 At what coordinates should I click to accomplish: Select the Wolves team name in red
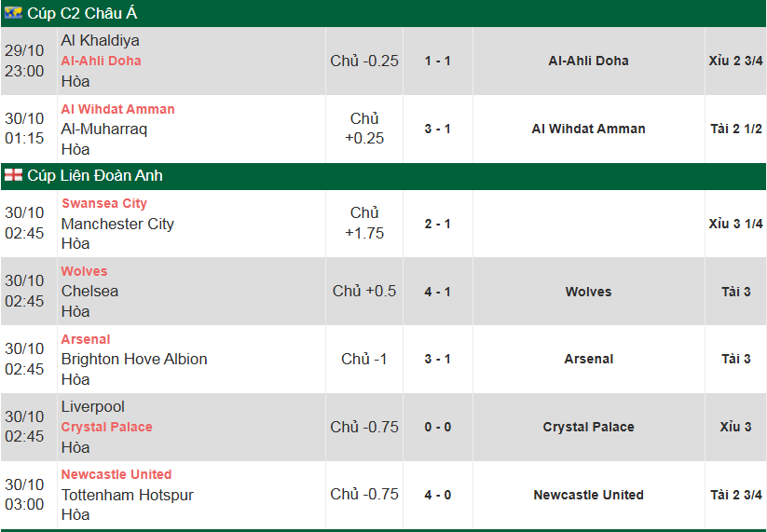point(84,271)
